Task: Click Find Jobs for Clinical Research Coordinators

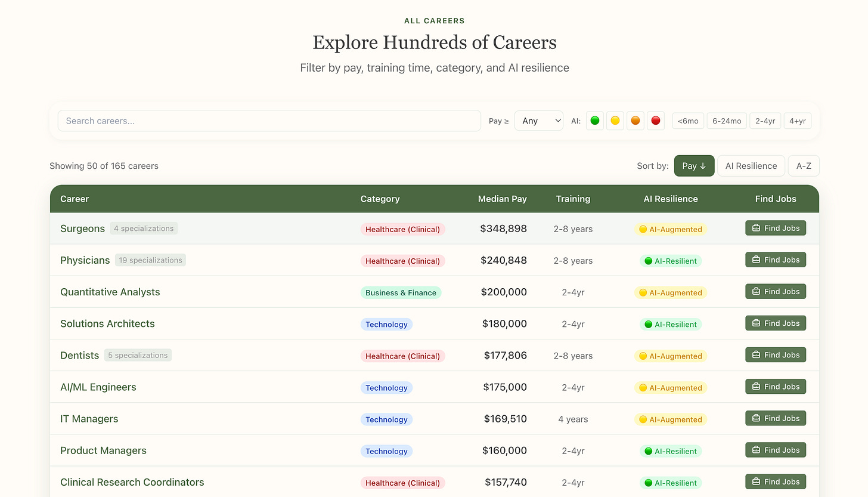Action: click(x=776, y=481)
